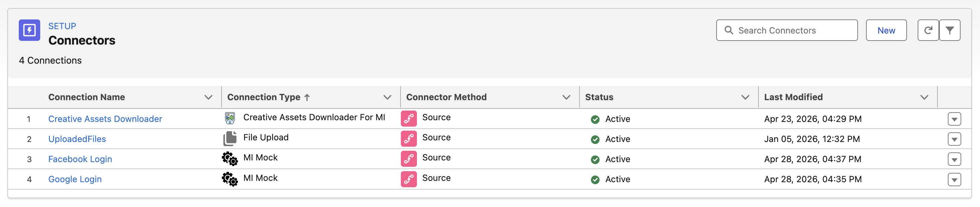Image resolution: width=980 pixels, height=207 pixels.
Task: Open the Google Login connection link
Action: (75, 179)
